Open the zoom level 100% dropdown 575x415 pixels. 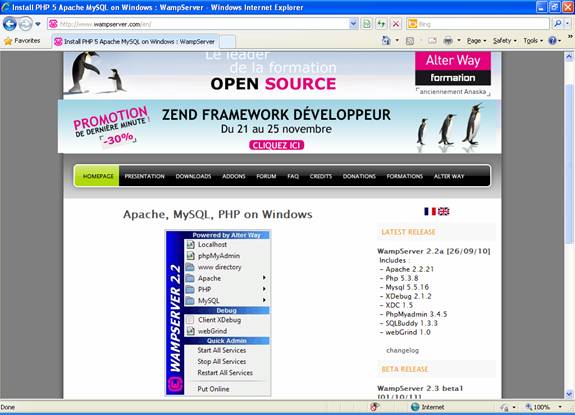[x=544, y=407]
